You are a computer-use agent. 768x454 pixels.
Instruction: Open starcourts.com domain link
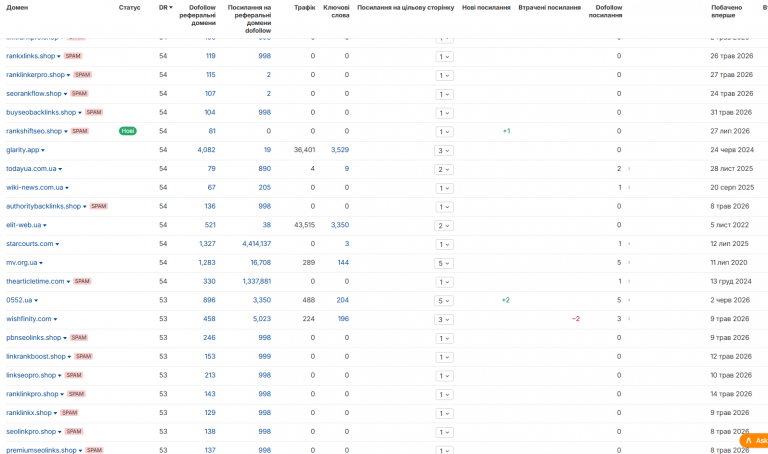(x=29, y=244)
